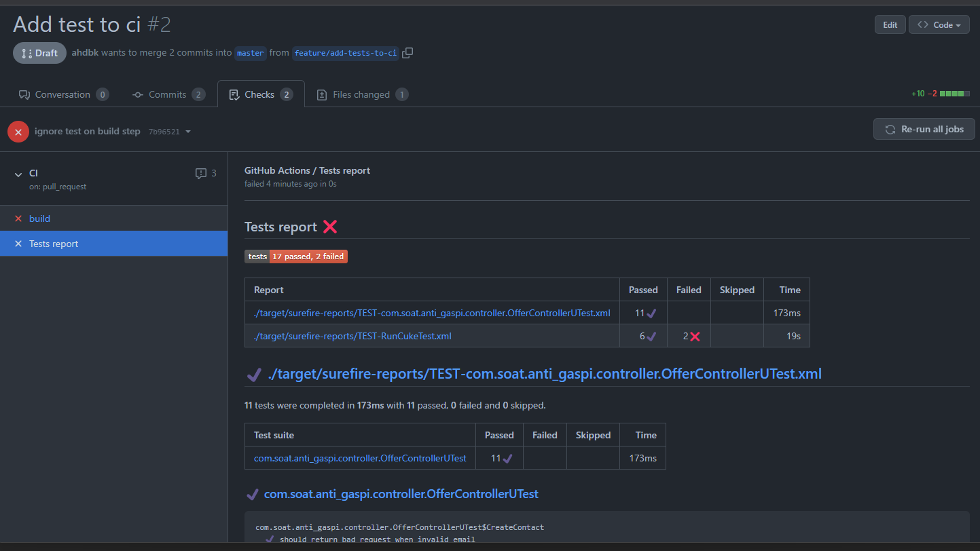The width and height of the screenshot is (980, 551).
Task: Switch to the Commits tab
Action: pos(168,95)
